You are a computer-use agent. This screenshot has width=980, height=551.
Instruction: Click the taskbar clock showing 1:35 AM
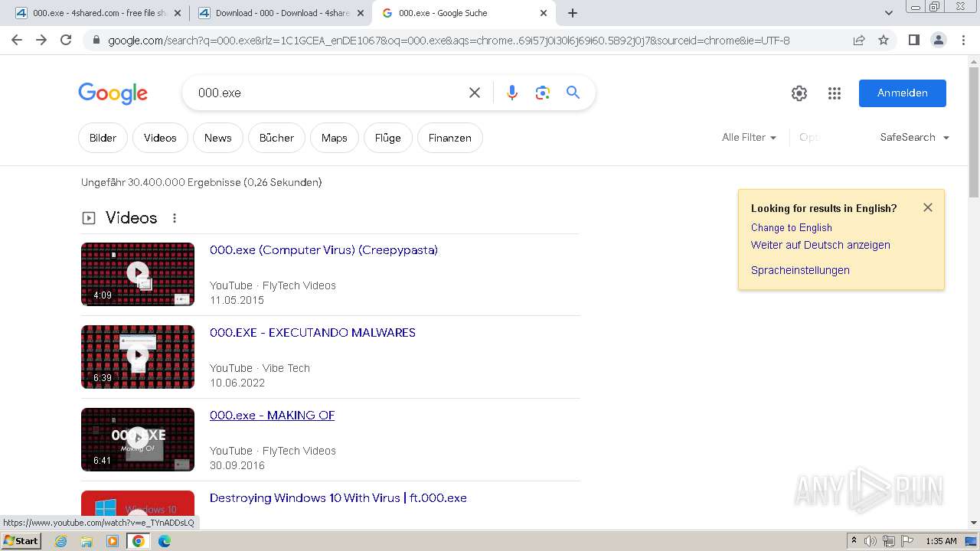[x=941, y=541]
